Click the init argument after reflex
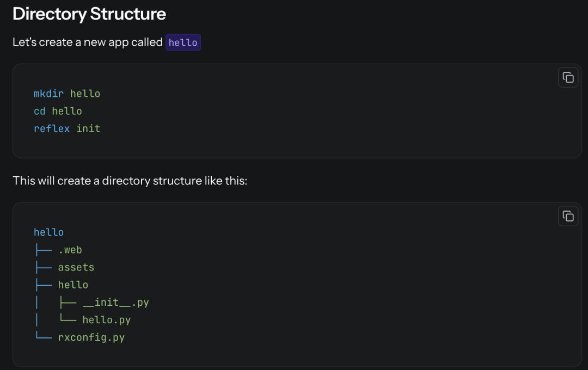 coord(88,128)
